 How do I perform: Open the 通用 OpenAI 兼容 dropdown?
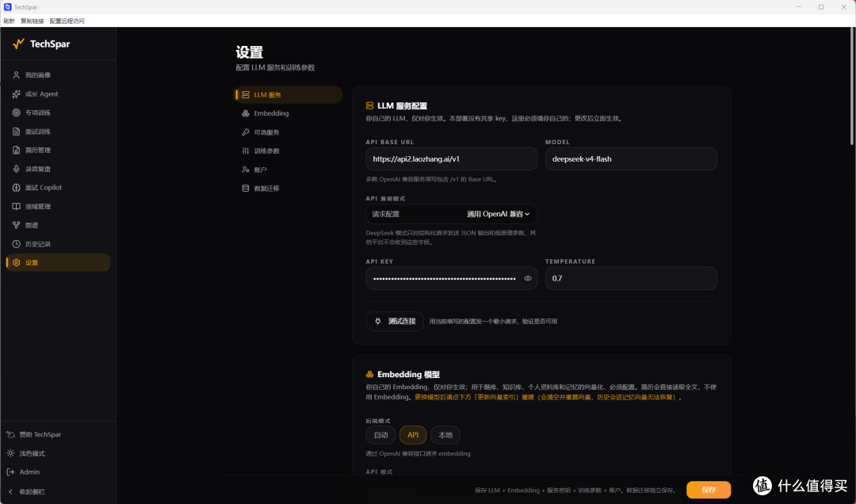[x=498, y=214]
